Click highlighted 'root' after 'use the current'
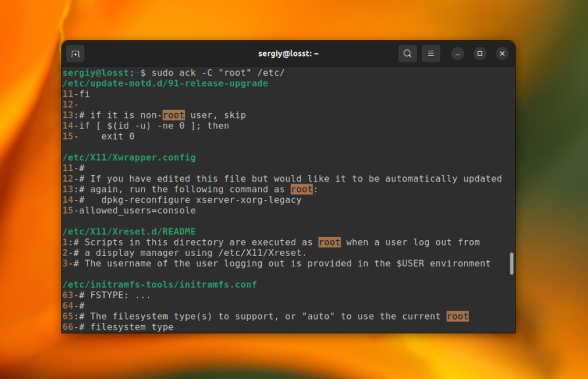 [458, 316]
